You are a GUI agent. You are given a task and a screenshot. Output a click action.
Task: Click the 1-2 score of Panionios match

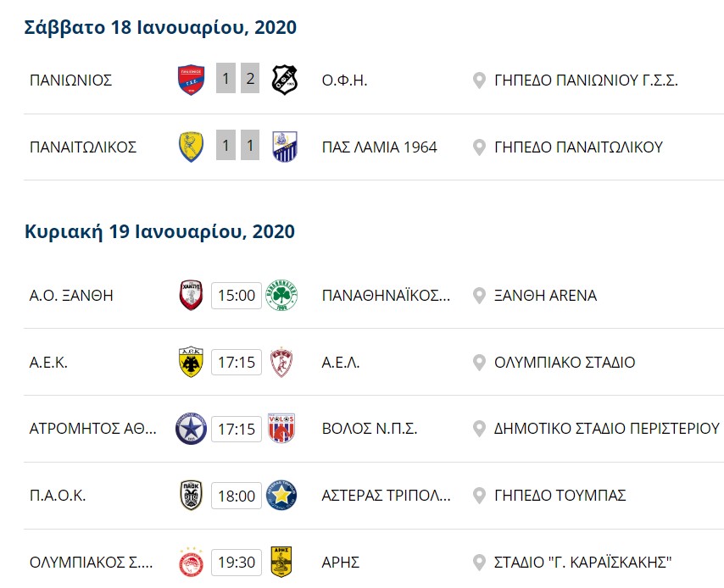[237, 79]
